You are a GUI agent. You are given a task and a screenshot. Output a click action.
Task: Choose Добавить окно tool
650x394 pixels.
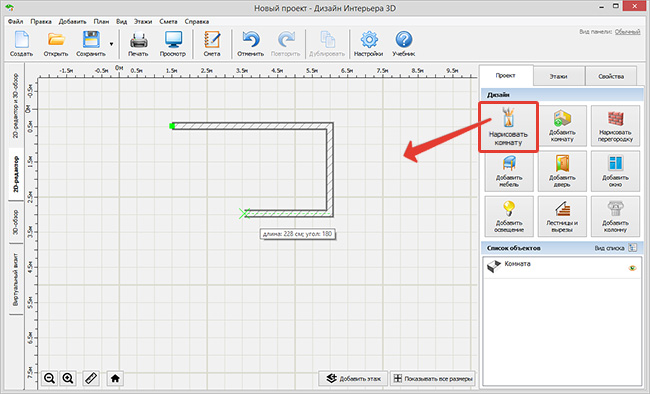[615, 171]
